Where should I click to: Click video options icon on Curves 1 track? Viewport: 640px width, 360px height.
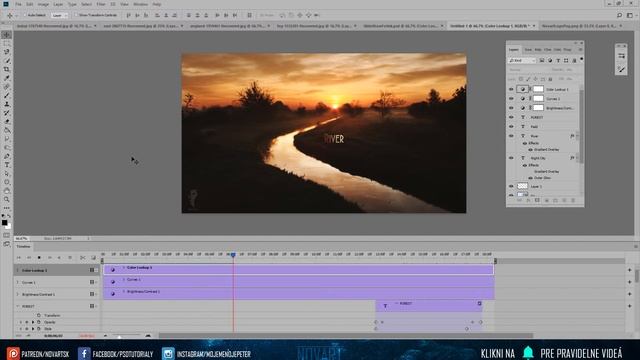[92, 282]
